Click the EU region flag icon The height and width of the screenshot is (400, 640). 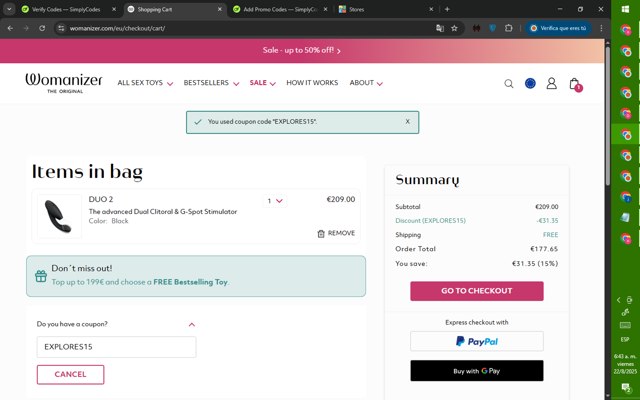(x=530, y=83)
